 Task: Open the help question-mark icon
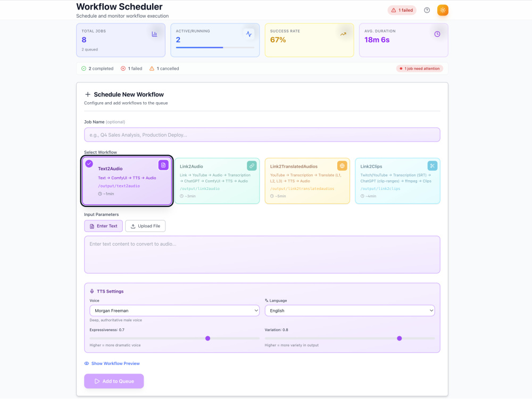click(x=427, y=10)
